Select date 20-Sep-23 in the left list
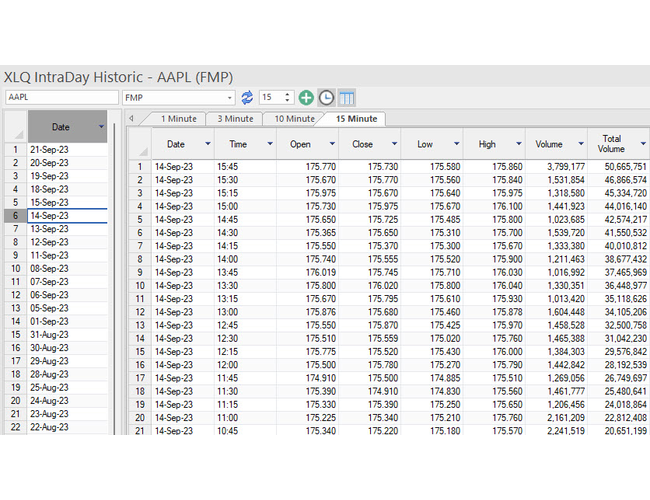The height and width of the screenshot is (500, 650). (x=67, y=163)
